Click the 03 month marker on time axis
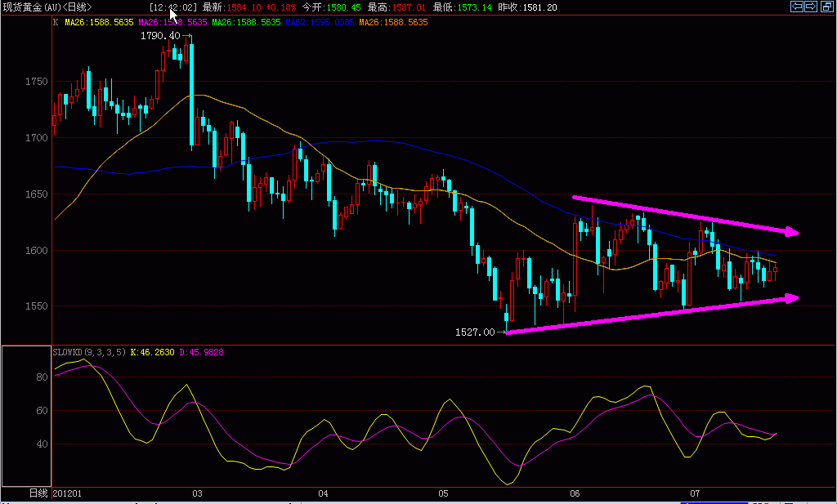The height and width of the screenshot is (504, 837). 198,493
